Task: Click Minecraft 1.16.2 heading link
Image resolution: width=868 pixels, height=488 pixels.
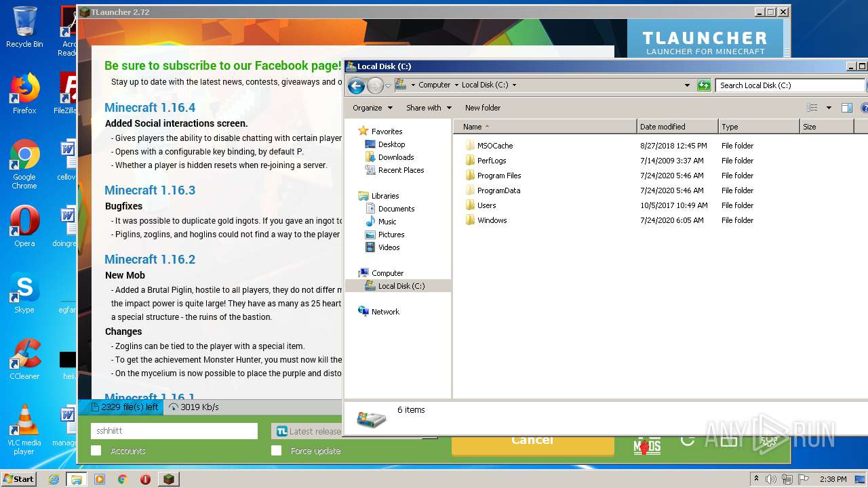Action: (x=150, y=259)
